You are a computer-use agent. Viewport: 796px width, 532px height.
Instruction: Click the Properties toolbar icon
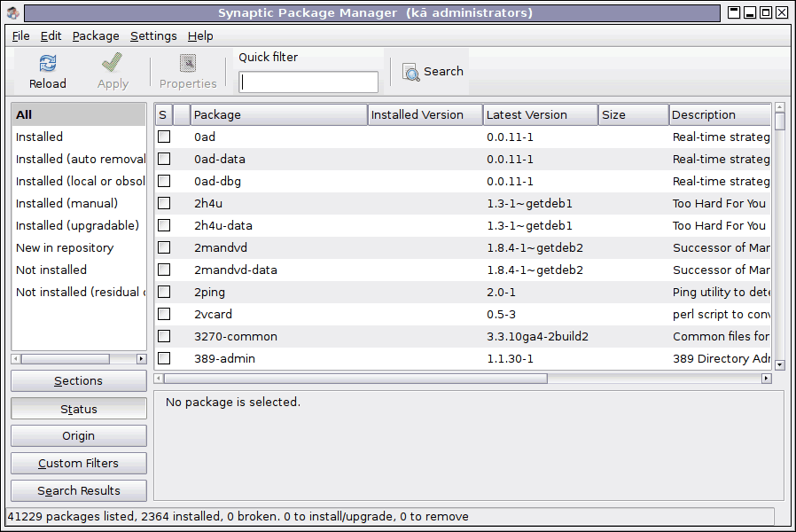[x=188, y=64]
